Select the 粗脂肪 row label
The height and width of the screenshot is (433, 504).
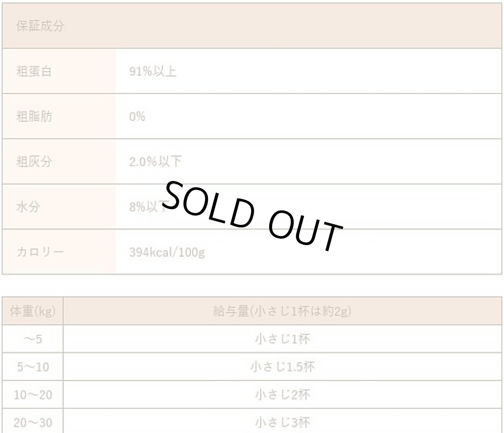[x=34, y=117]
